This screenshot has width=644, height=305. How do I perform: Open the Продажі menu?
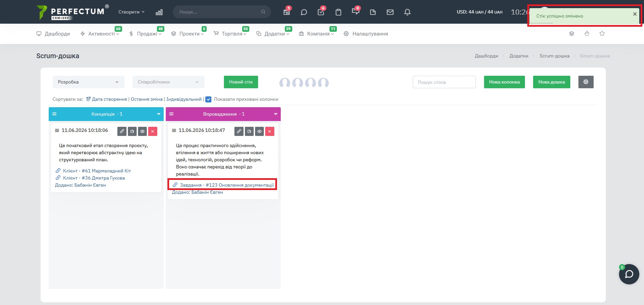tap(145, 34)
